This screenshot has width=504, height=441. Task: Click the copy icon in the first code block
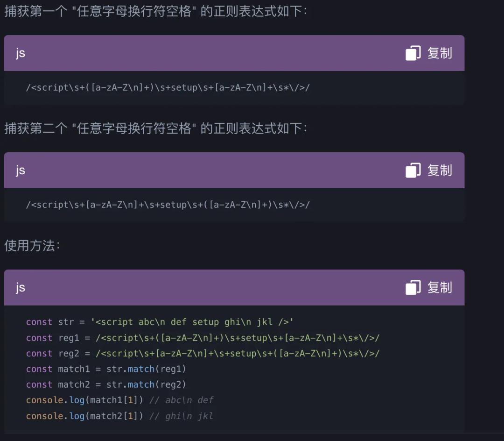click(413, 53)
